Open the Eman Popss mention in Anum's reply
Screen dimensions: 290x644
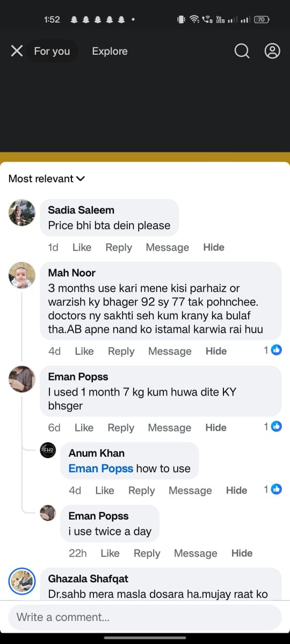101,469
